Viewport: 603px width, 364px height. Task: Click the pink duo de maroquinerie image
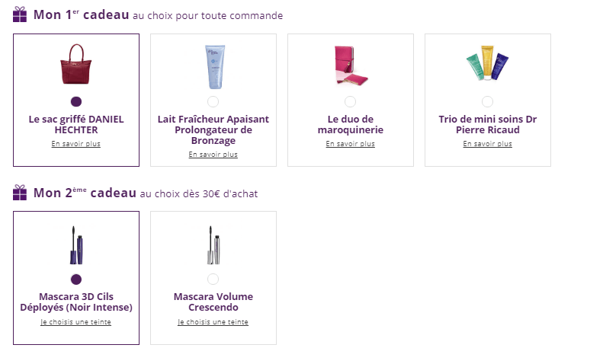[350, 65]
